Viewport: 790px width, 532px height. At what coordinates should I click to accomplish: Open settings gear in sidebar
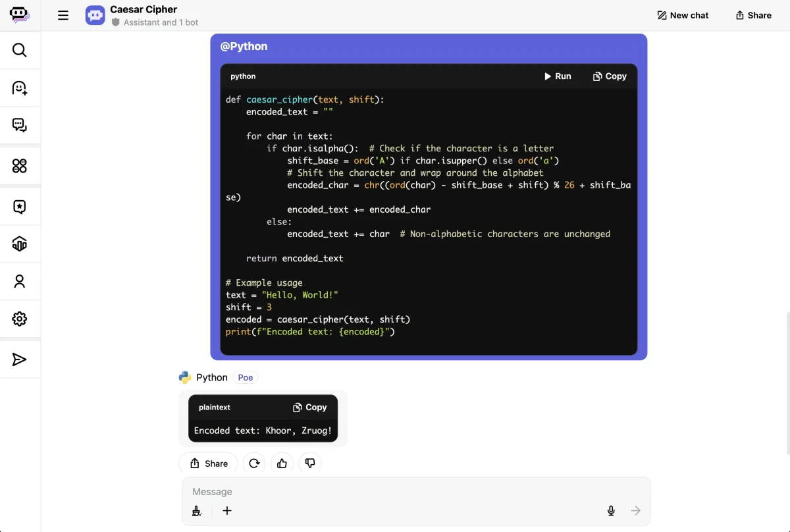20,319
